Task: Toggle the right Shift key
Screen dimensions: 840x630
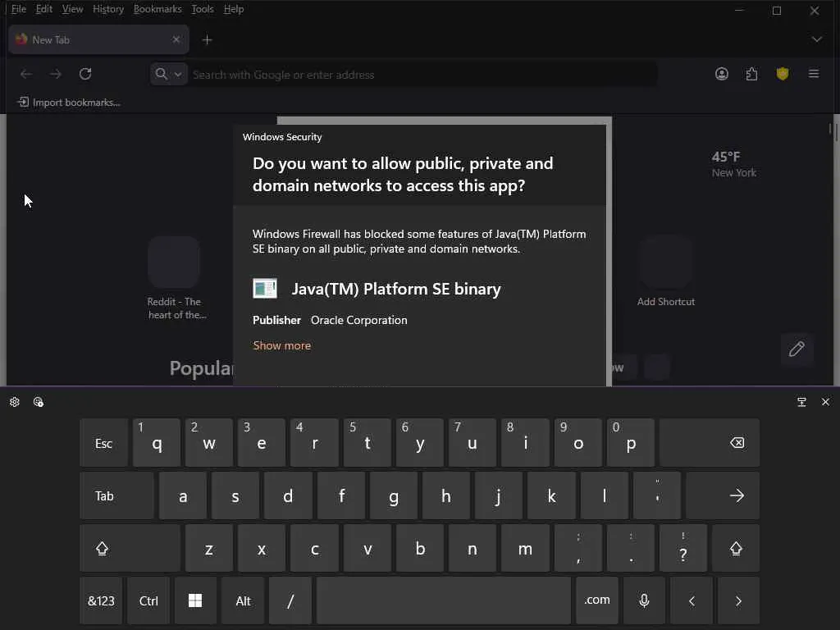Action: pos(736,548)
